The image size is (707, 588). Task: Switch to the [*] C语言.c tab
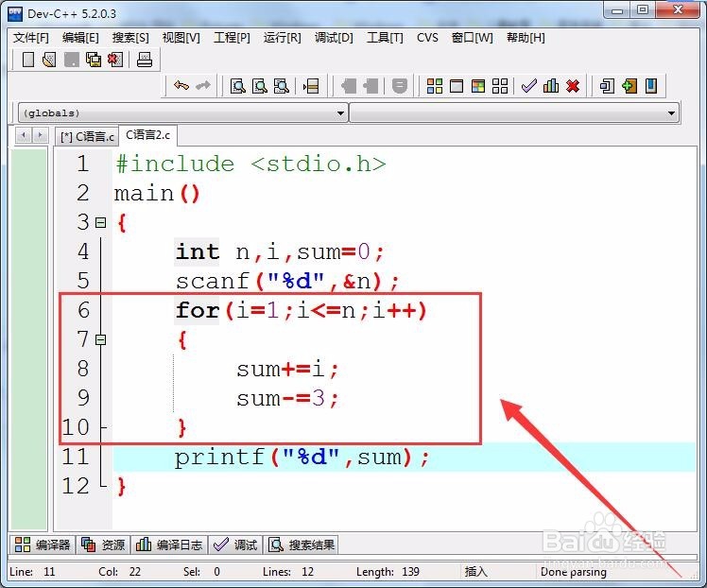[87, 136]
